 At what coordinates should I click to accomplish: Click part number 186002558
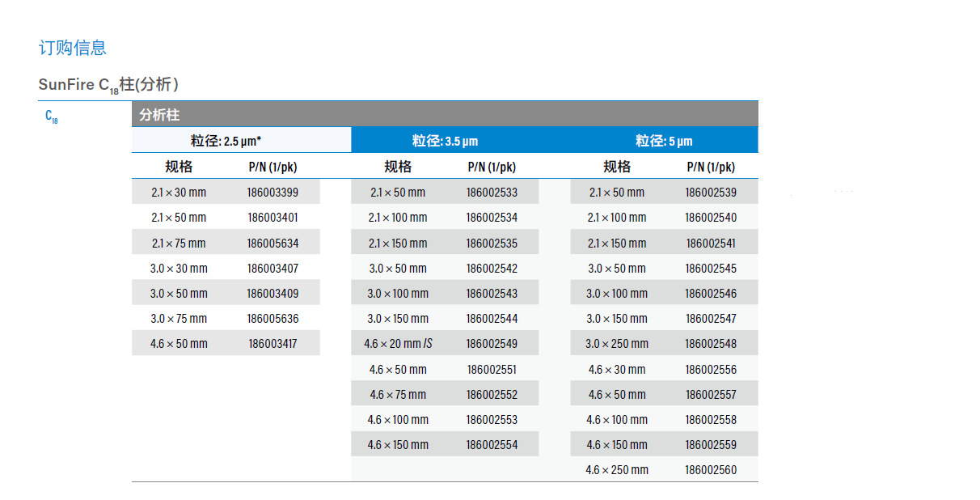click(x=711, y=420)
